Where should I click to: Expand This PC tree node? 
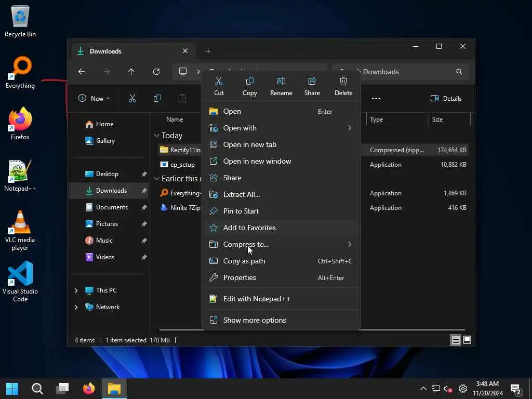coord(76,290)
